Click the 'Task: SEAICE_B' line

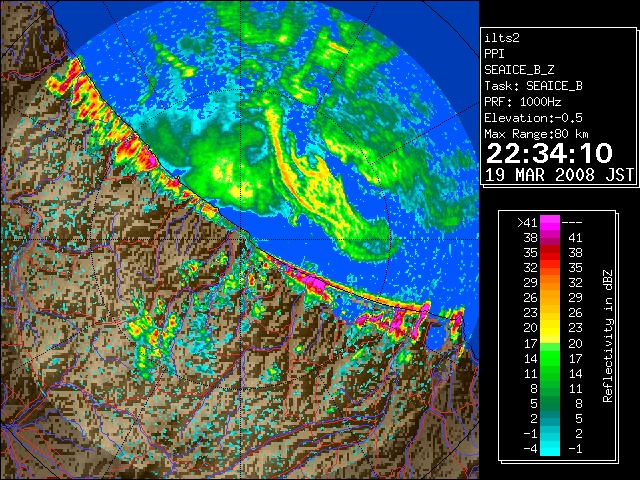pos(533,86)
